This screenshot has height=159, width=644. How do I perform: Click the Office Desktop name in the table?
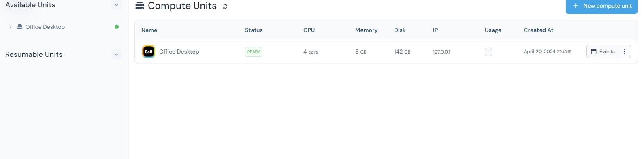click(179, 52)
